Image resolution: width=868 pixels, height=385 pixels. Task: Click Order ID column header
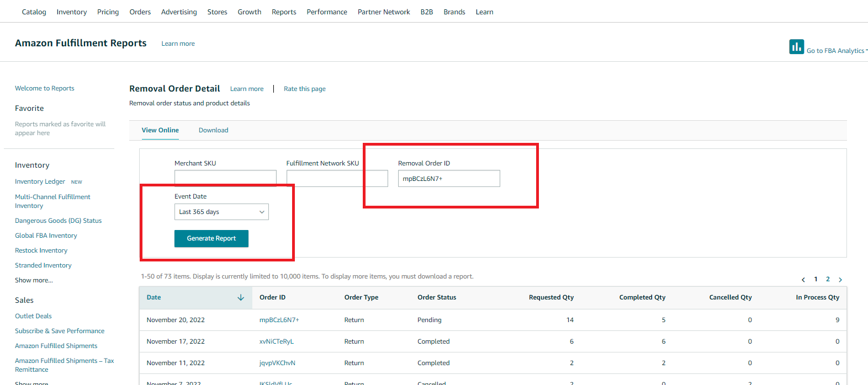[x=273, y=297]
